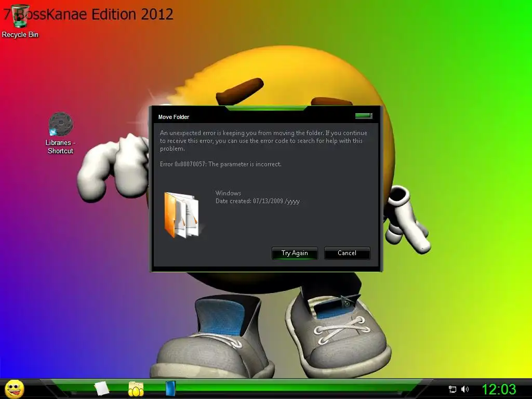The width and height of the screenshot is (532, 399).
Task: Click the 'Date created: 07/13/2009' text
Action: [258, 201]
